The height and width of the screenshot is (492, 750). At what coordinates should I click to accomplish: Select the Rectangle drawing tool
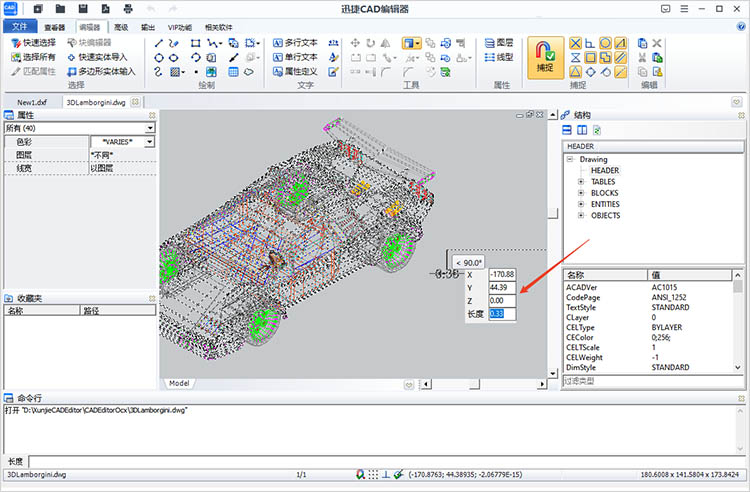[x=195, y=44]
